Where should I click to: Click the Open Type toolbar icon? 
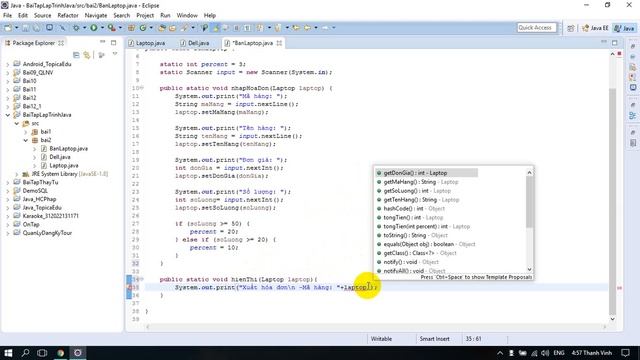(x=162, y=28)
